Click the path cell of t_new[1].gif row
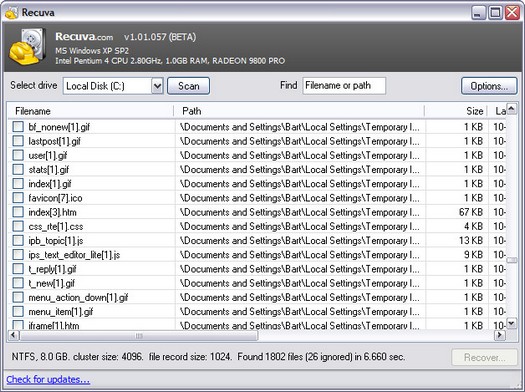This screenshot has width=525, height=392. pos(300,283)
